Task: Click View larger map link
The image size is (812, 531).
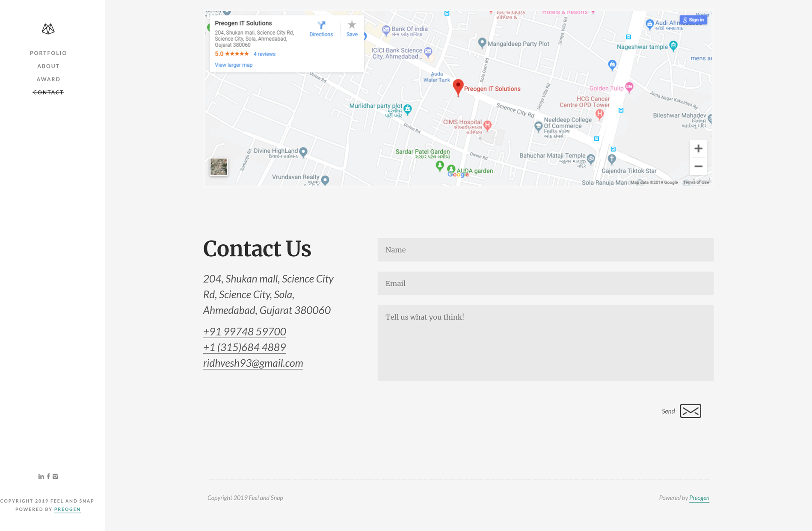Action: click(x=234, y=65)
